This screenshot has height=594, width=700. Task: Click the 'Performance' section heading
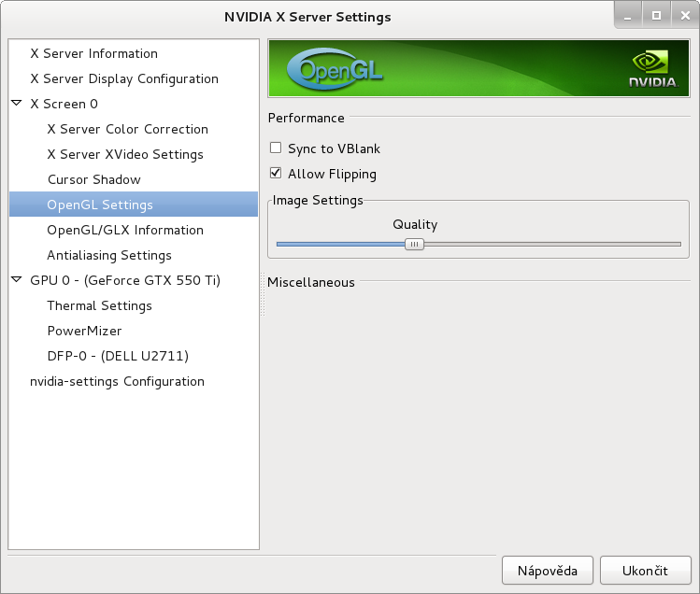click(307, 118)
